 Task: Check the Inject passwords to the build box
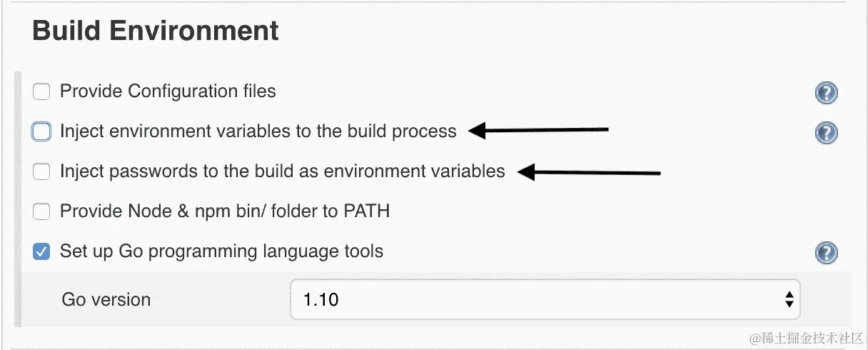42,171
